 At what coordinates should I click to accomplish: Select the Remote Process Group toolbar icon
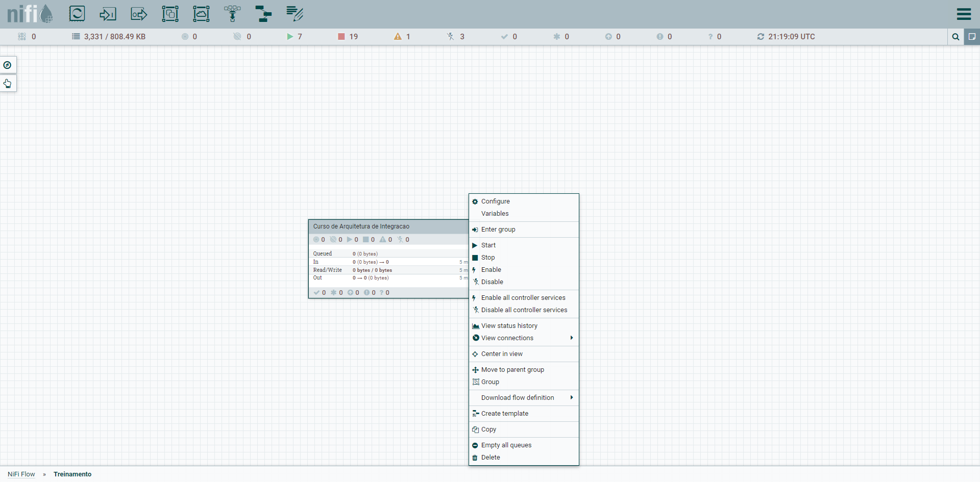(x=201, y=14)
